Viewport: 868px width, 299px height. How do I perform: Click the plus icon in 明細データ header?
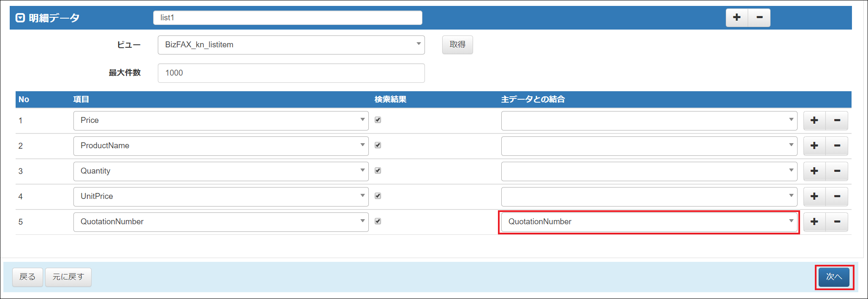pyautogui.click(x=737, y=18)
